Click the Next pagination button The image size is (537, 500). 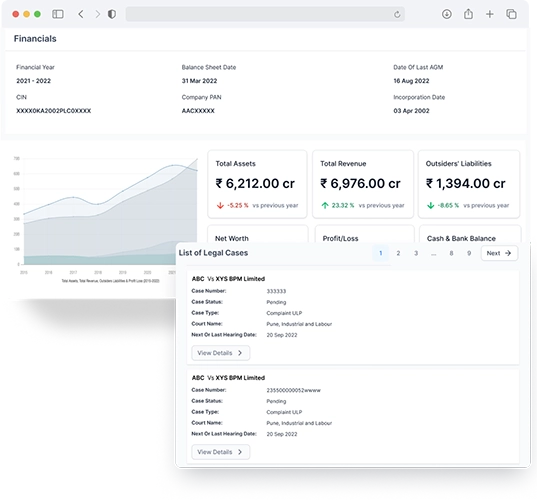[x=499, y=253]
